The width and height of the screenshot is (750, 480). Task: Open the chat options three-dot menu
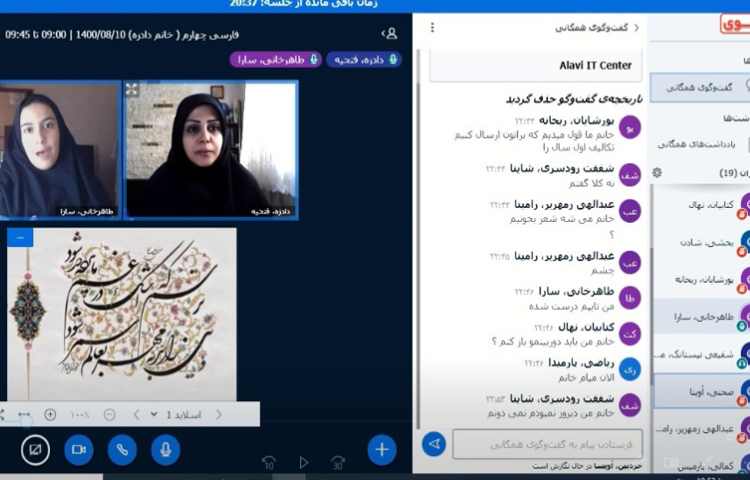(x=432, y=28)
